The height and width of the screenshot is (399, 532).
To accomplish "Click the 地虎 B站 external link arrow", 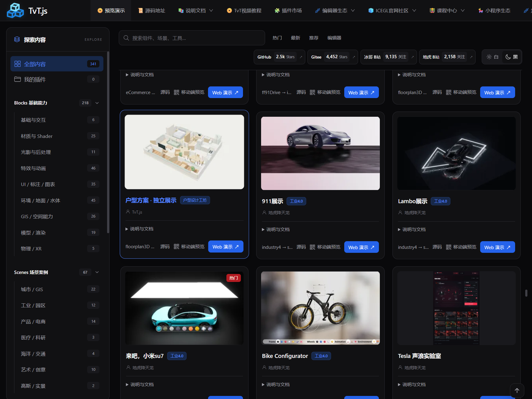I will coord(471,57).
